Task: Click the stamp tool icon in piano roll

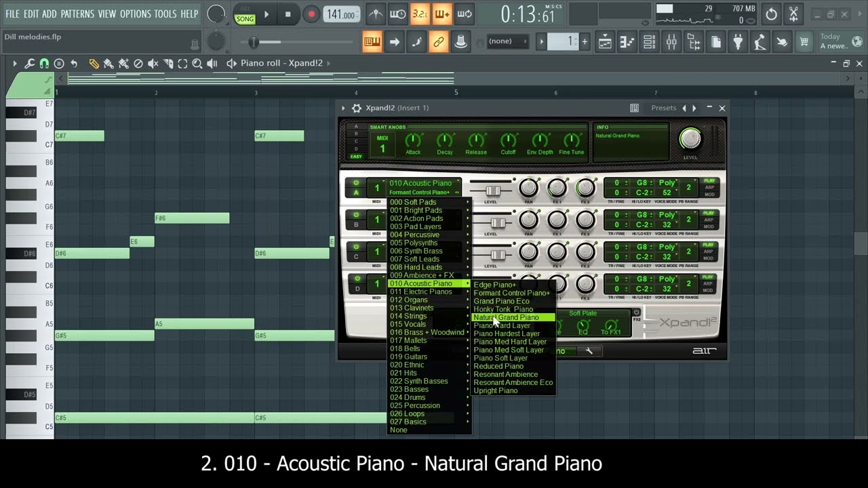Action: click(x=59, y=64)
